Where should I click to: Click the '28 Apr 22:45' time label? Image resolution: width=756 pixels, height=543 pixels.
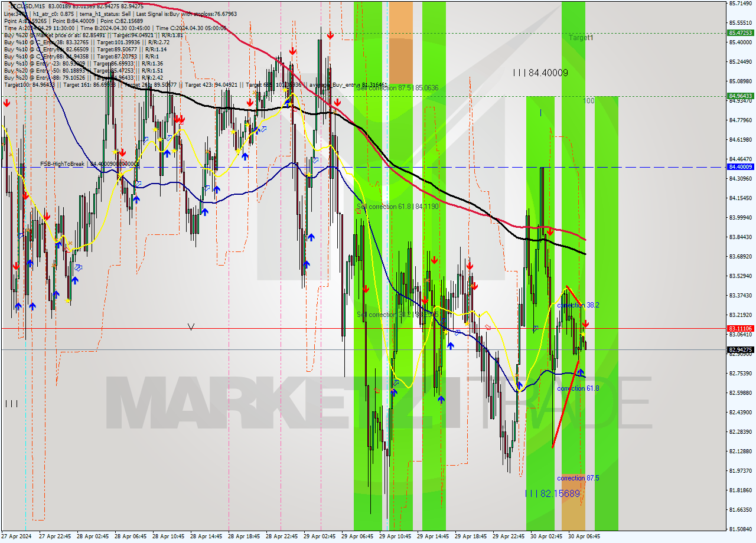coord(281,537)
